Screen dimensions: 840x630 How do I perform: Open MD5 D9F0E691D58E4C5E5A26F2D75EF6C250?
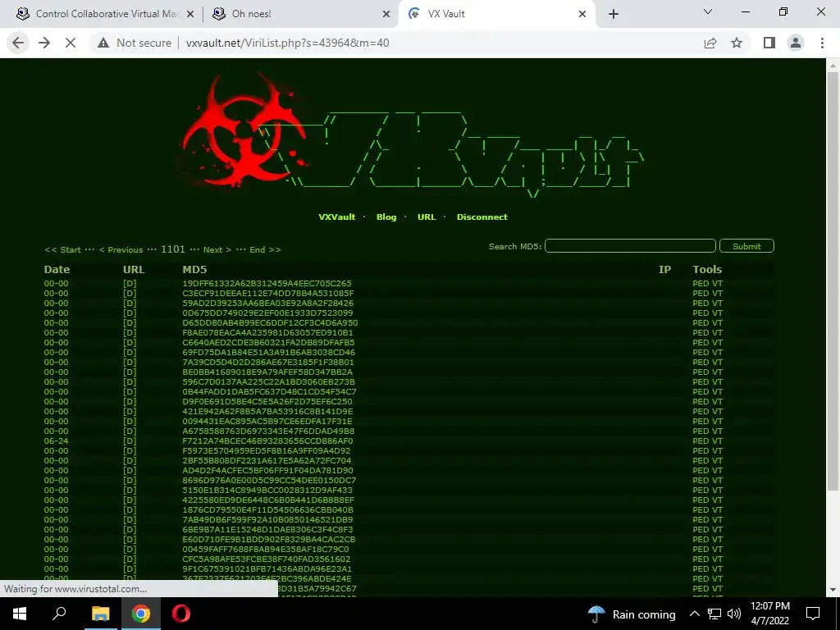(267, 401)
